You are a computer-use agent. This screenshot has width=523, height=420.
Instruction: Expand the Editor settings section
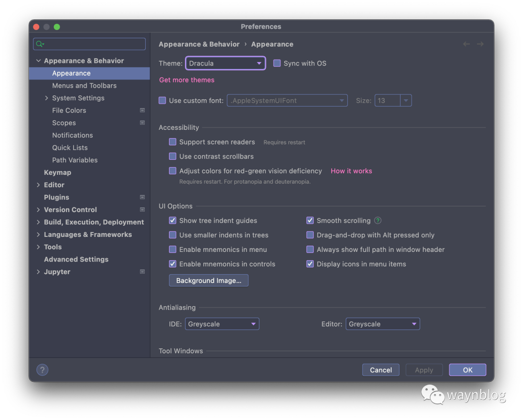[x=38, y=185]
